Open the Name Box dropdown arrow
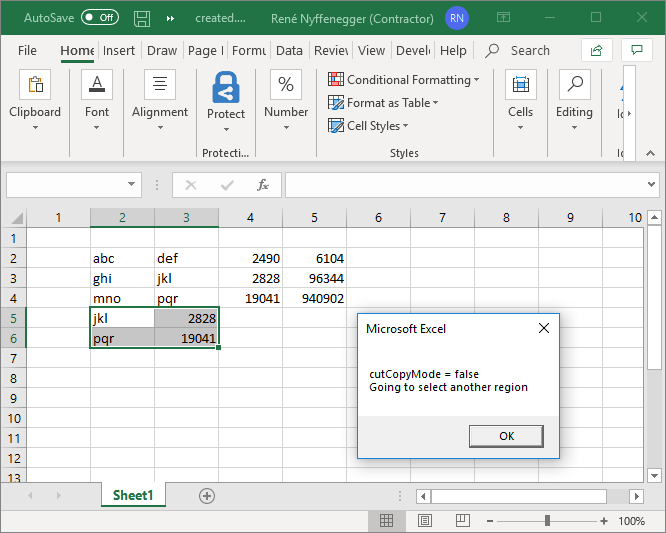Image resolution: width=666 pixels, height=533 pixels. coord(133,185)
